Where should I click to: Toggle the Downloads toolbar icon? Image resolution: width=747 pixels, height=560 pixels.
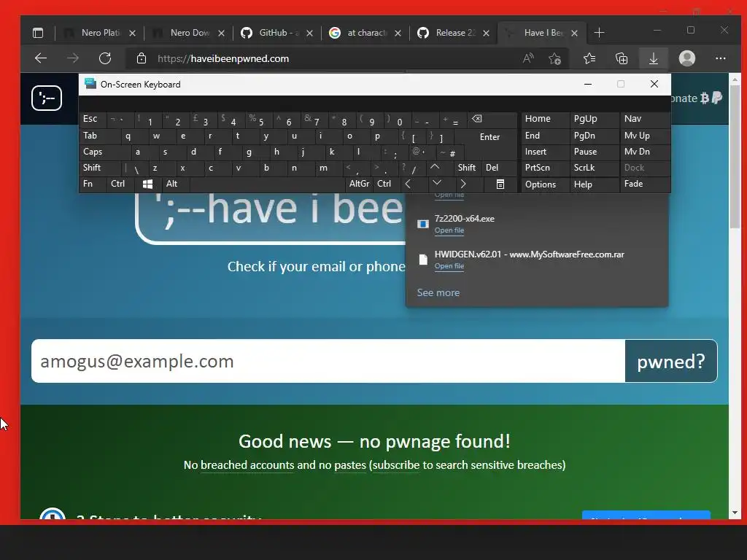click(x=654, y=58)
